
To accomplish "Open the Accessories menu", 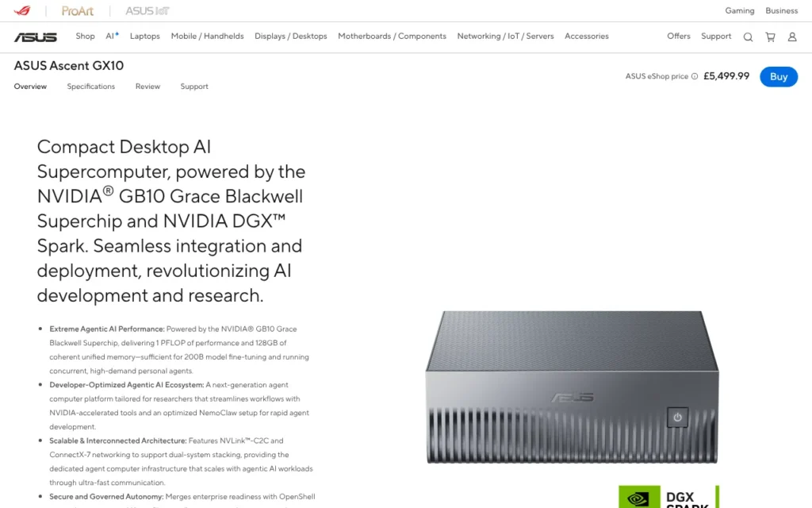I will pos(586,37).
